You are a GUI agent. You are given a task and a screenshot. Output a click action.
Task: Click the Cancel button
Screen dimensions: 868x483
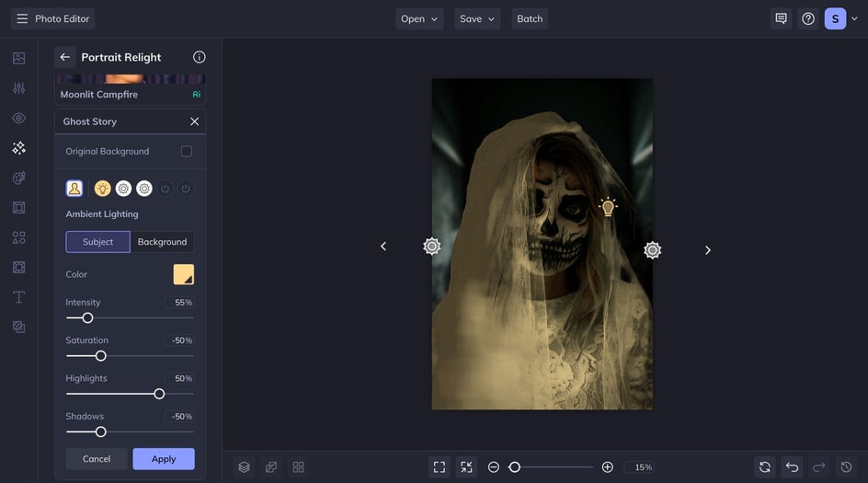(97, 459)
